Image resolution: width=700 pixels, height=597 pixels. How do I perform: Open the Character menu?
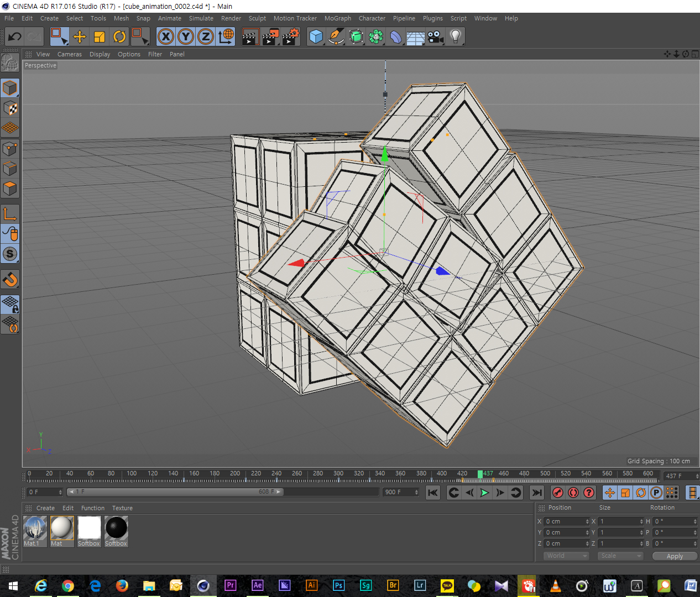click(x=372, y=18)
